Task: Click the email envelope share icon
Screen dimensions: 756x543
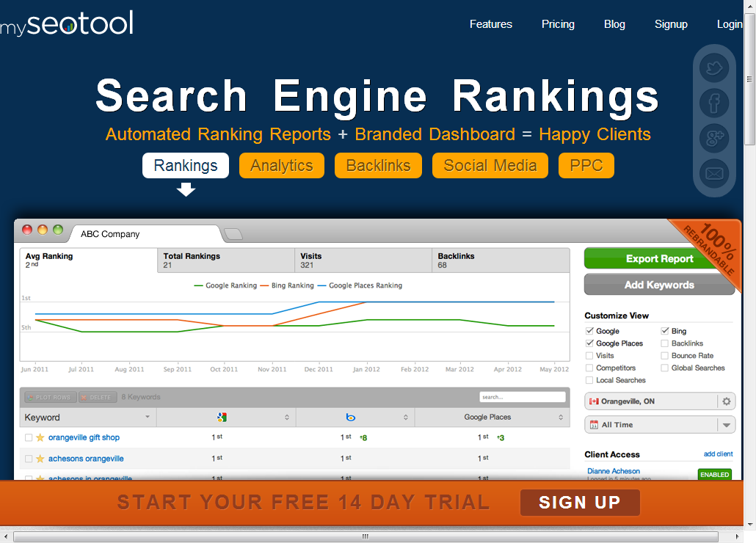Action: [x=713, y=174]
